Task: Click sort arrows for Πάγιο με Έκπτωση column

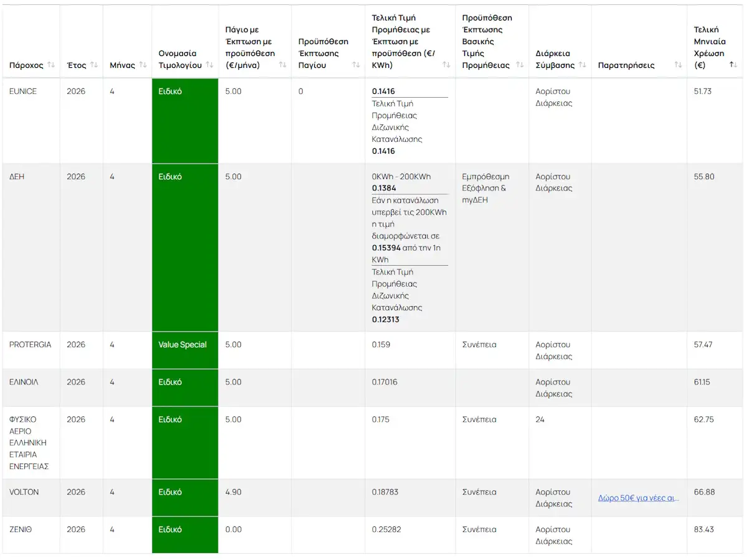Action: pyautogui.click(x=283, y=65)
